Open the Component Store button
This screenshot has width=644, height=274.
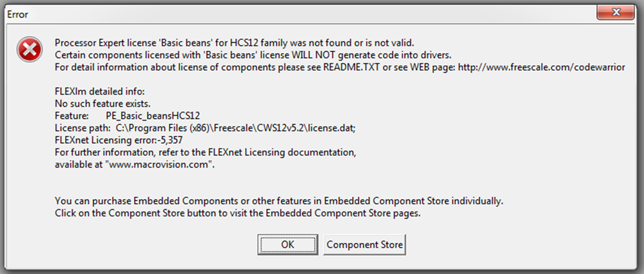coord(365,244)
